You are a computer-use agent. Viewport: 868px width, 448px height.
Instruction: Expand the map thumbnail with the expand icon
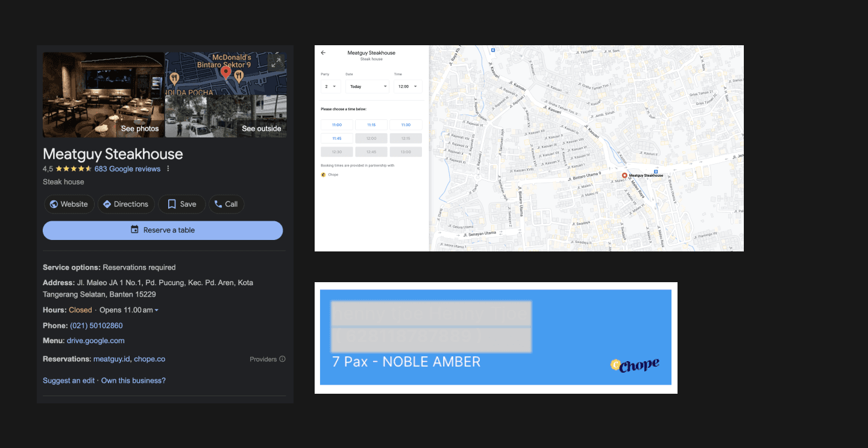pos(276,62)
